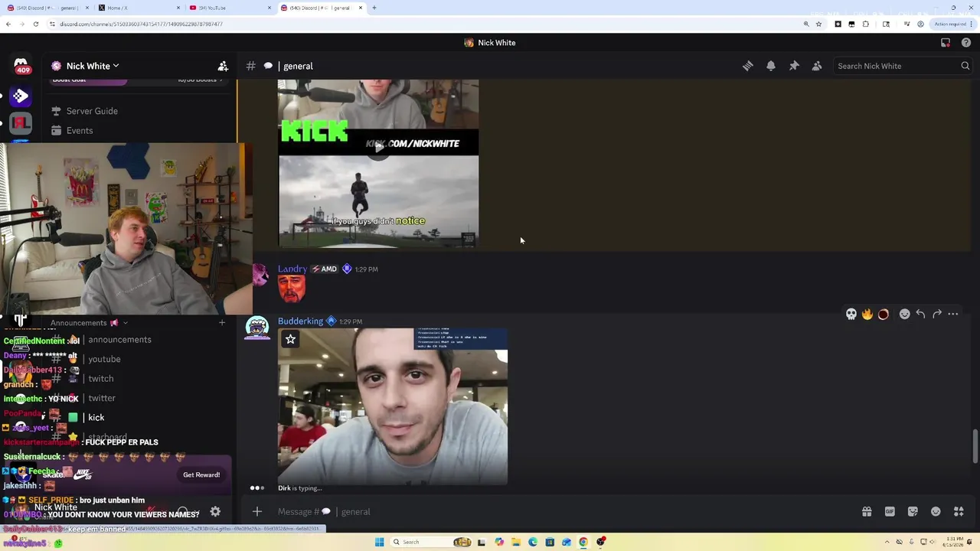Open more options ellipsis on message
This screenshot has height=551, width=980.
pos(952,314)
